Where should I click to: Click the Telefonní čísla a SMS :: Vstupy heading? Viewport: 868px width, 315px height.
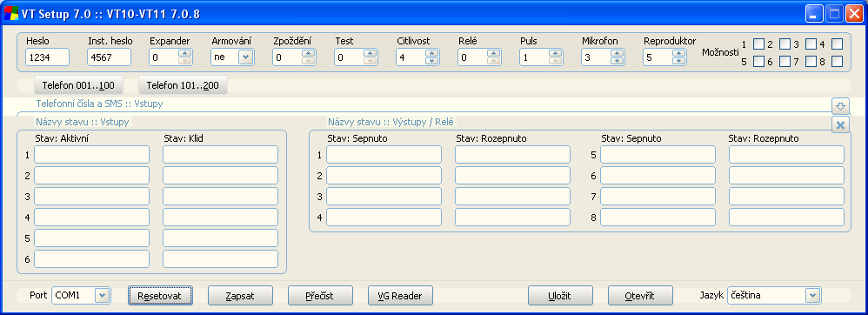(x=100, y=104)
